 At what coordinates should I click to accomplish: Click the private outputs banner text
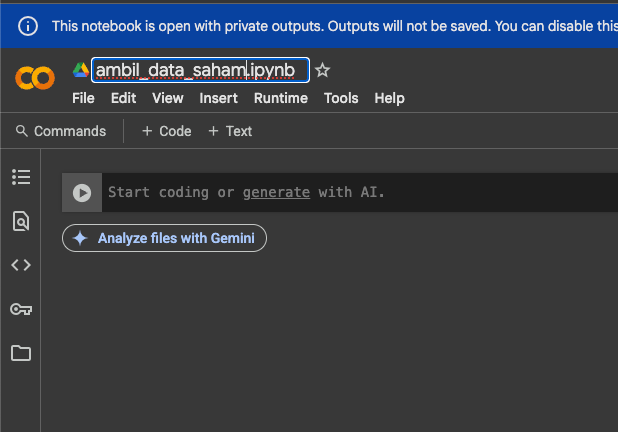pyautogui.click(x=335, y=26)
